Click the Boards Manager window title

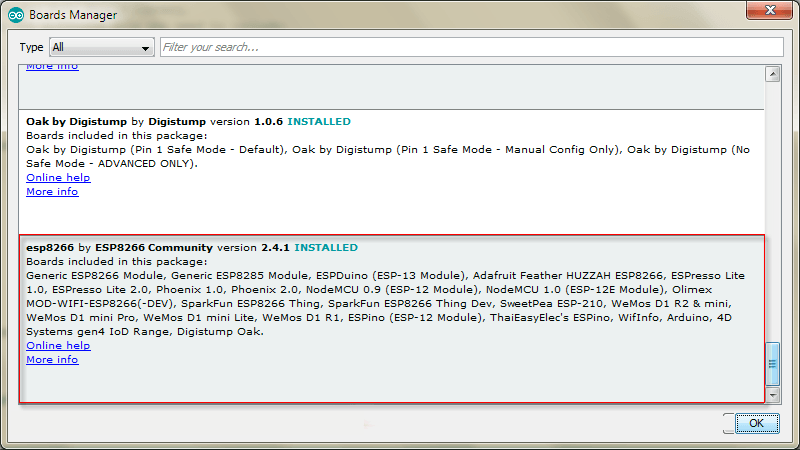tap(73, 15)
